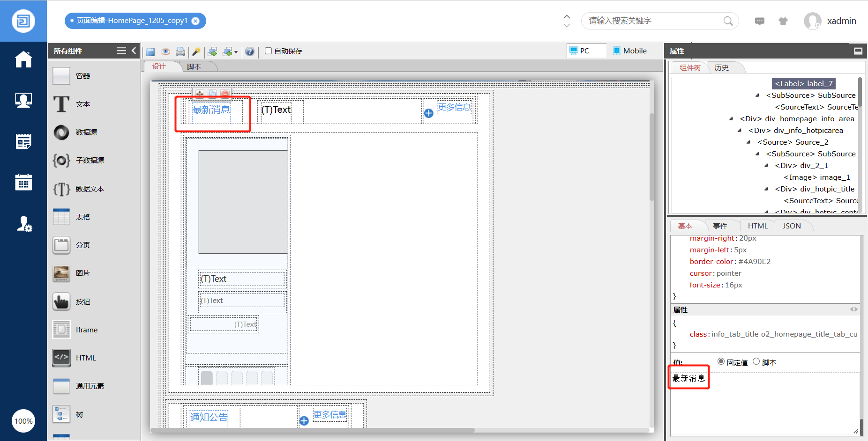Select the 脚本 radio button for value
The width and height of the screenshot is (868, 441).
click(x=756, y=361)
